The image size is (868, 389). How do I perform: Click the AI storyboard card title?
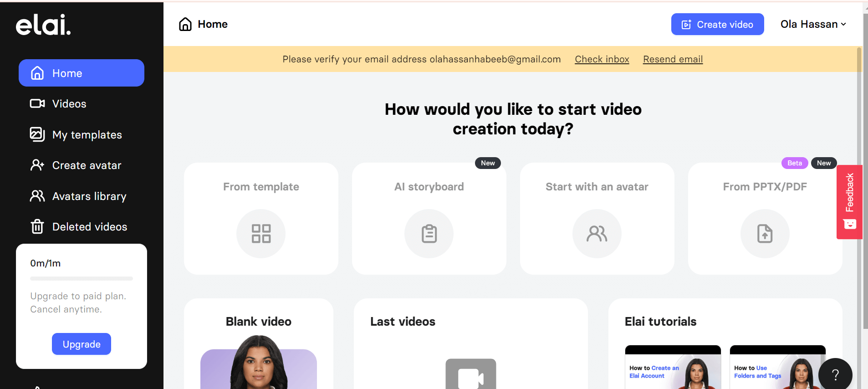[429, 187]
